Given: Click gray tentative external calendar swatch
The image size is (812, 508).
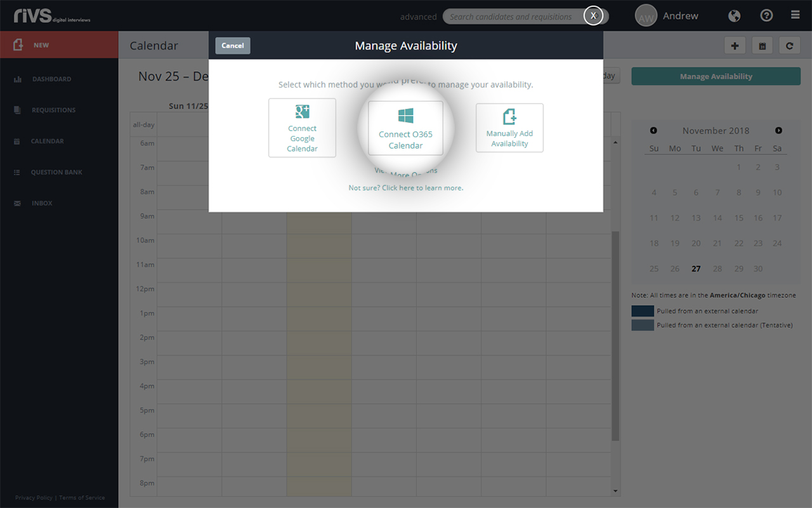Looking at the screenshot, I should 642,325.
